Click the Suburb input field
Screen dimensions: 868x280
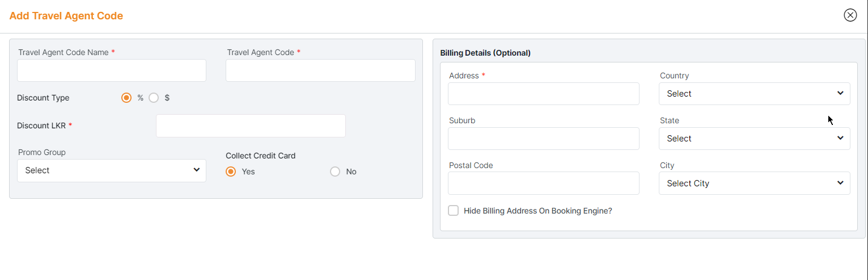pyautogui.click(x=543, y=139)
